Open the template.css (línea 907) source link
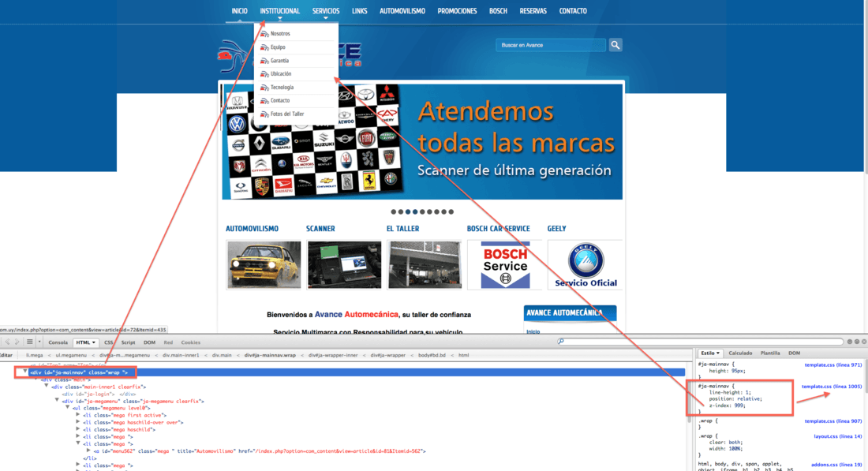868x471 pixels. 832,421
